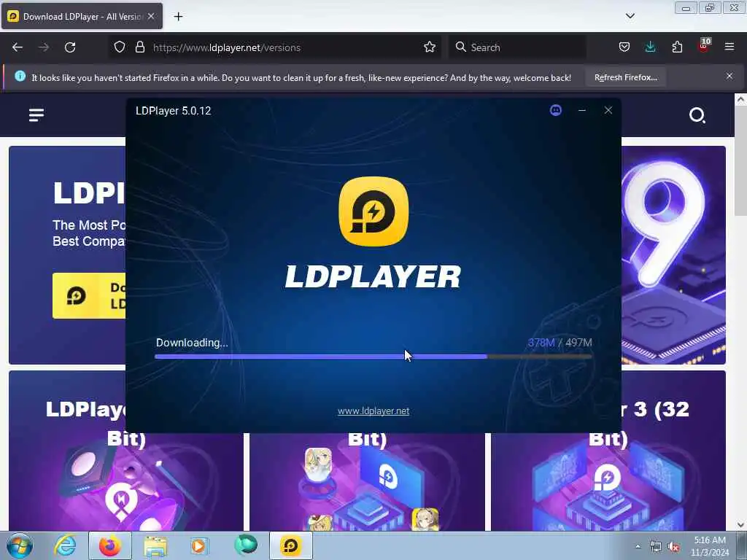Screen dimensions: 747x560
Task: Click the muted volume tray icon
Action: (673, 547)
